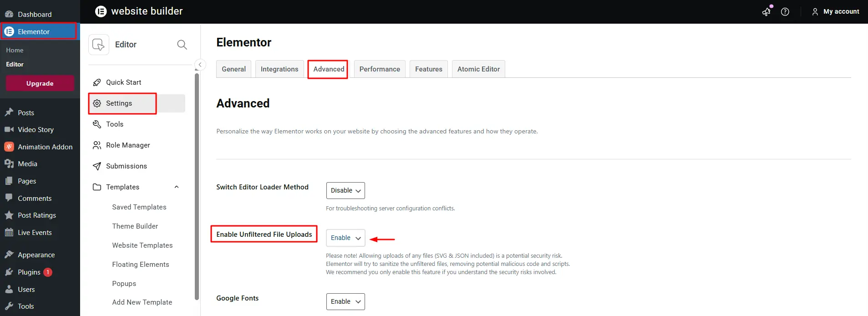Image resolution: width=868 pixels, height=316 pixels.
Task: Open Floating Elements
Action: 141,265
